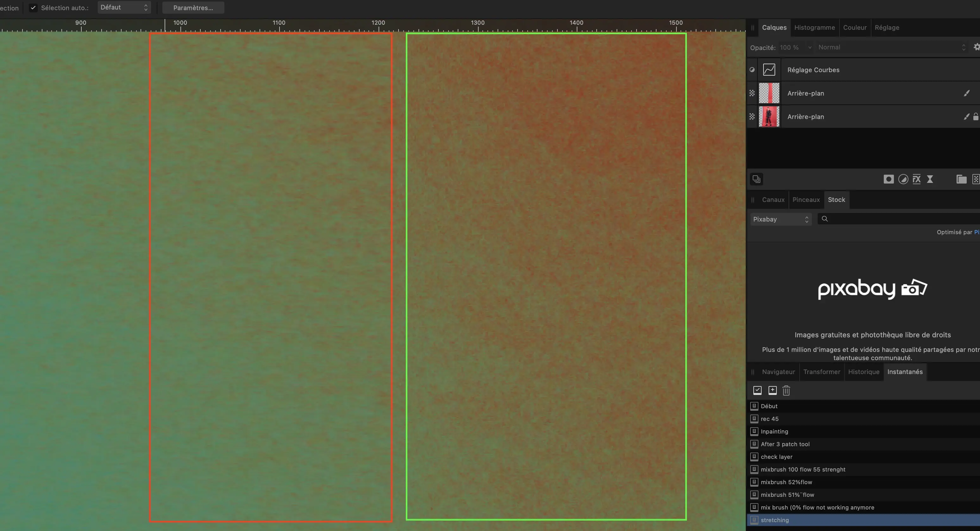
Task: Open the Navigateur tab
Action: tap(778, 372)
